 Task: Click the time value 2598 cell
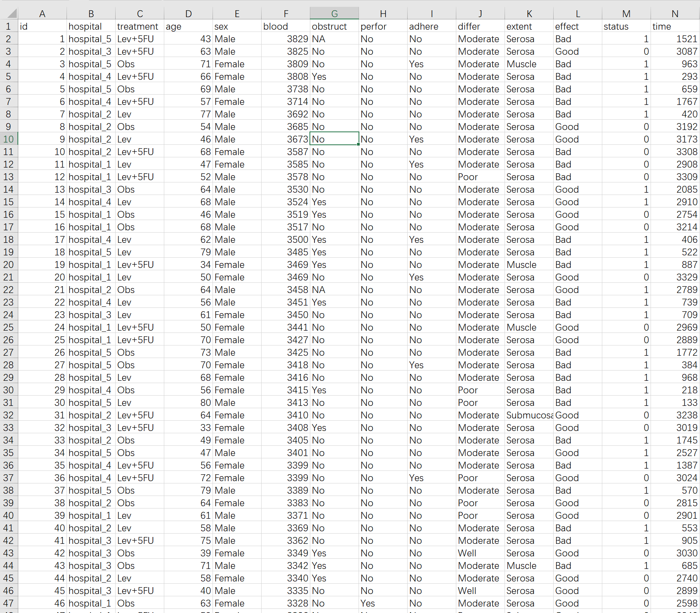675,603
